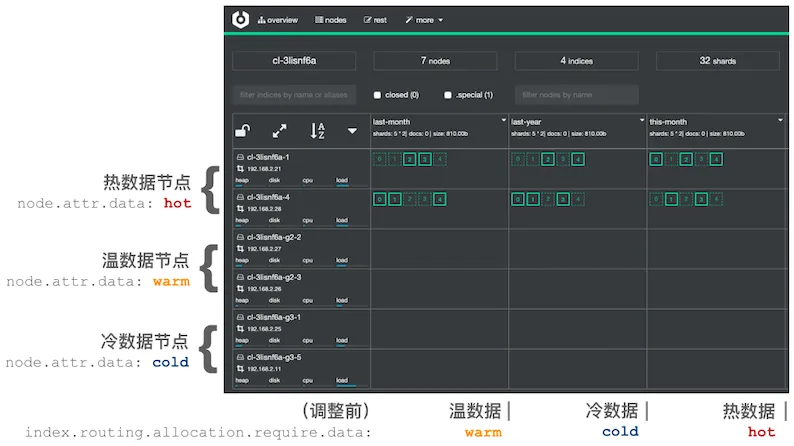This screenshot has width=794, height=446.
Task: Open the caret menu beside sort icon
Action: pos(352,131)
